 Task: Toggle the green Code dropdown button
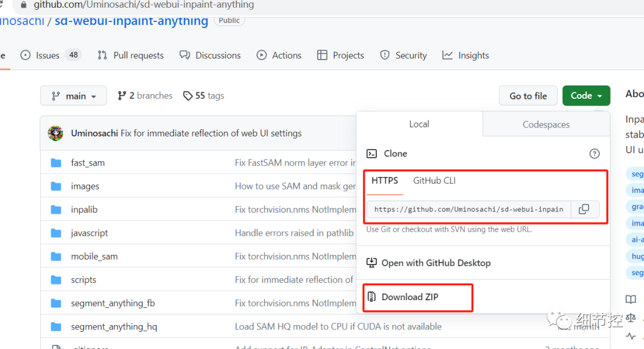pos(586,95)
